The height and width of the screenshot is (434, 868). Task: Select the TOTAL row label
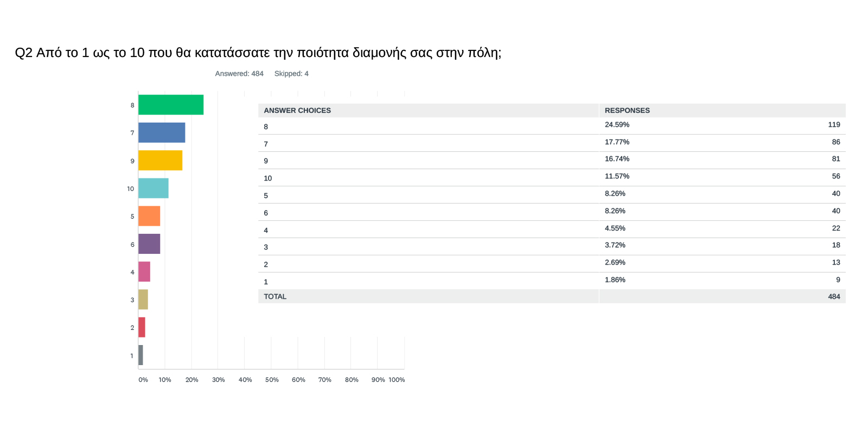tap(275, 297)
